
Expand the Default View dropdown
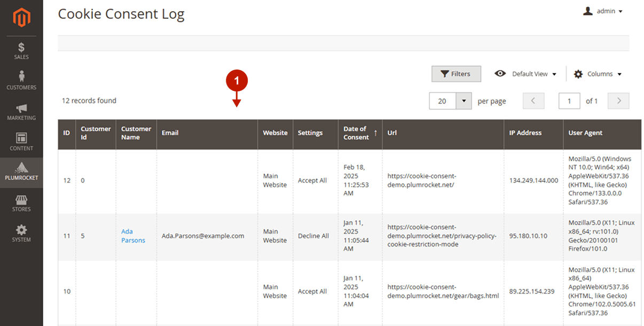pyautogui.click(x=526, y=74)
